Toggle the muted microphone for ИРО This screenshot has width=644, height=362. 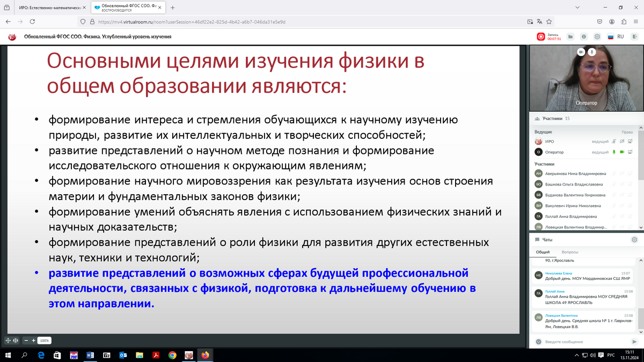pos(614,141)
